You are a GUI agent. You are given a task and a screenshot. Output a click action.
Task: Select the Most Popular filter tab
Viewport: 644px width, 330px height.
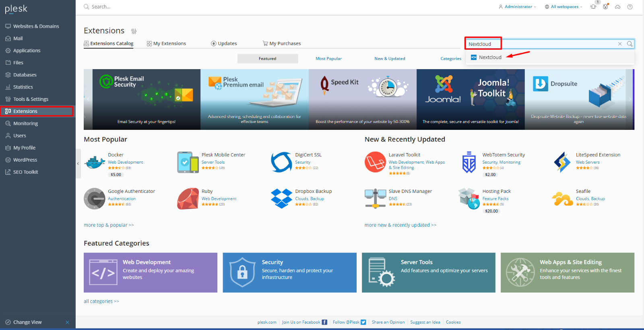point(328,59)
